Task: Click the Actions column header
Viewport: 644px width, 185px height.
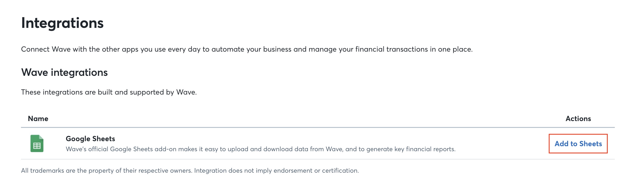Action: click(x=578, y=119)
